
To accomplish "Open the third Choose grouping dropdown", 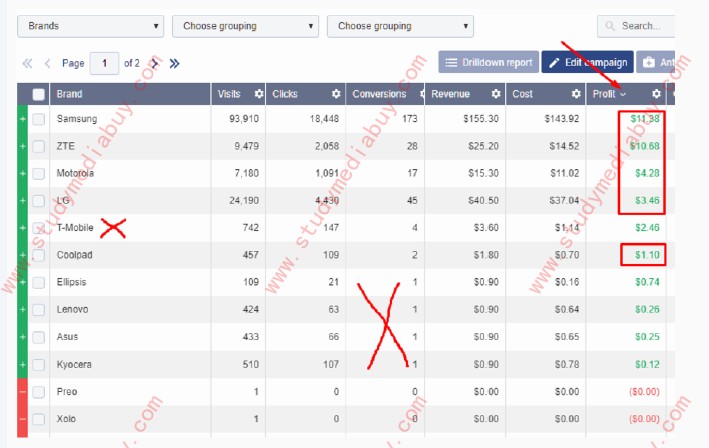I will (400, 26).
